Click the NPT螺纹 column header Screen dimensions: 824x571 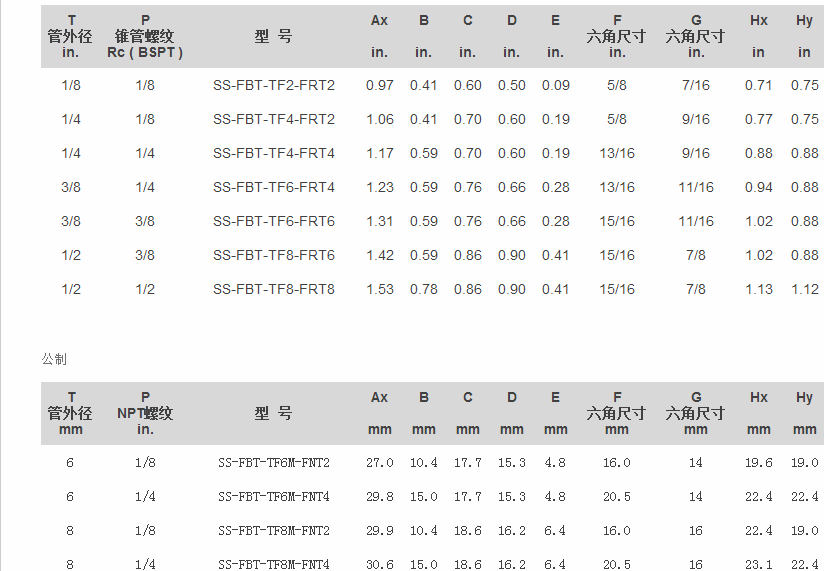(145, 413)
